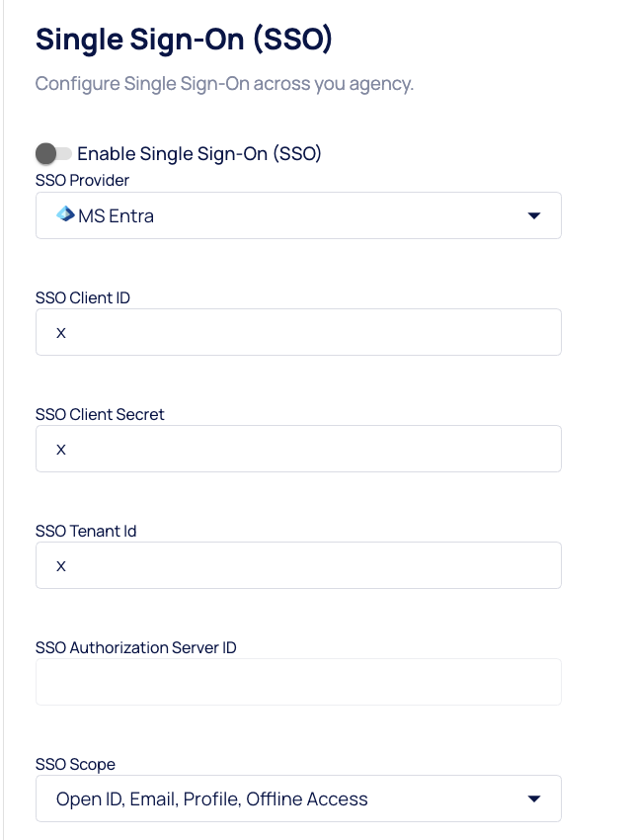Image resolution: width=630 pixels, height=840 pixels.
Task: Click the 'SSO Authorization Server ID' label
Action: 135,647
